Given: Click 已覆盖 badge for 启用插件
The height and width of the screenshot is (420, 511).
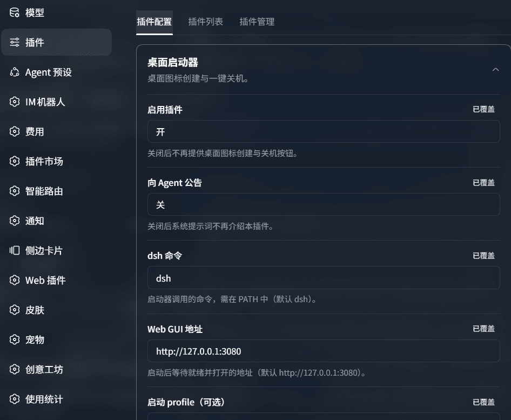Looking at the screenshot, I should [x=483, y=109].
